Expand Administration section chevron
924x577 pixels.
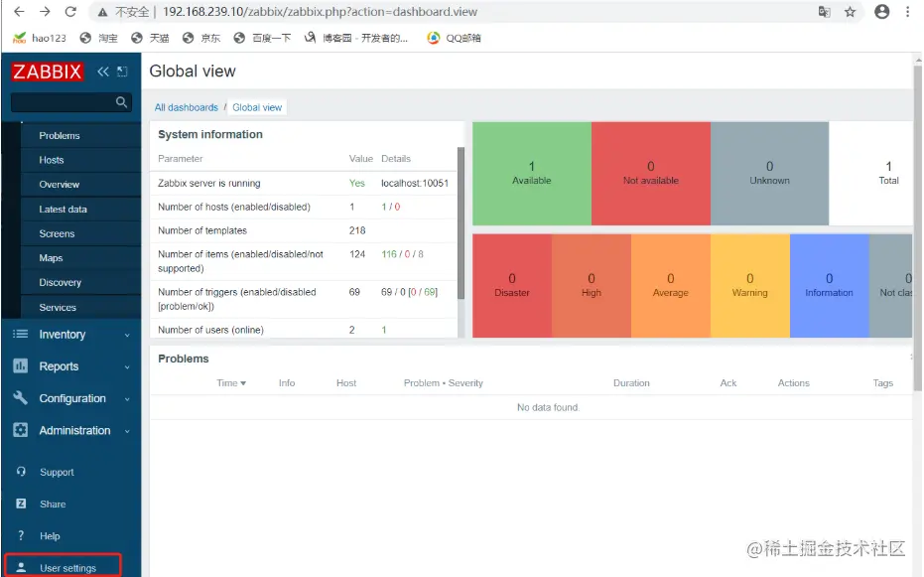[x=127, y=431]
